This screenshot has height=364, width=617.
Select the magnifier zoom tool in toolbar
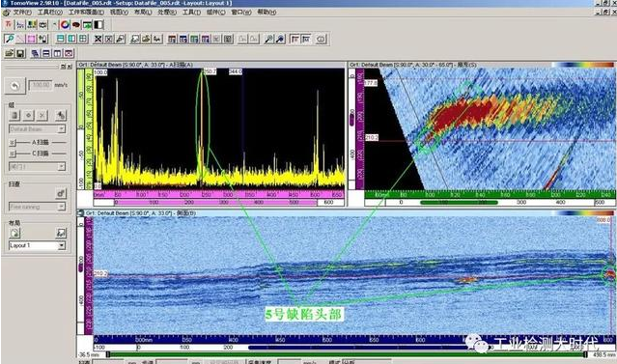10,39
